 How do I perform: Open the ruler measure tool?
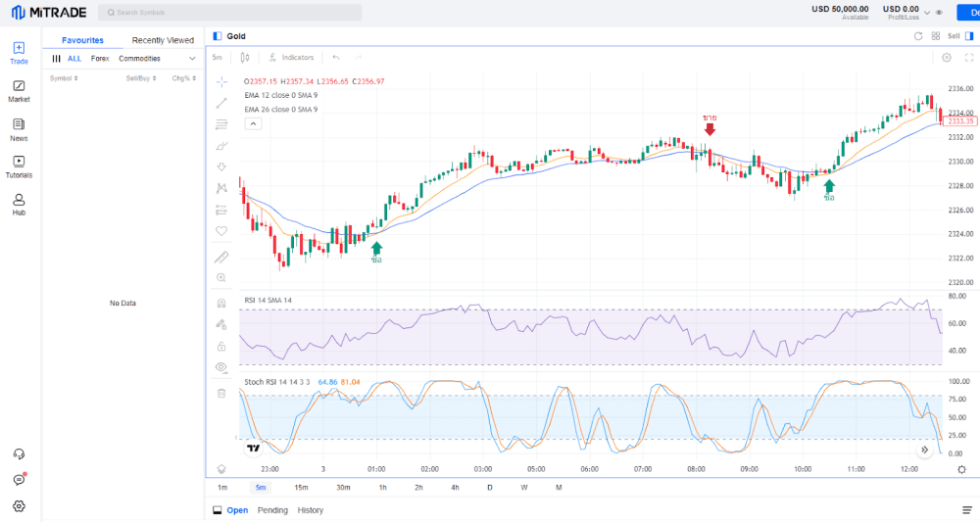point(221,258)
